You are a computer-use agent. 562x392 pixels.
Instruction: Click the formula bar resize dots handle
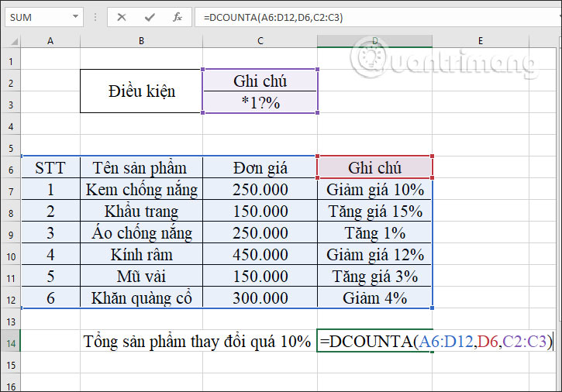(95, 17)
